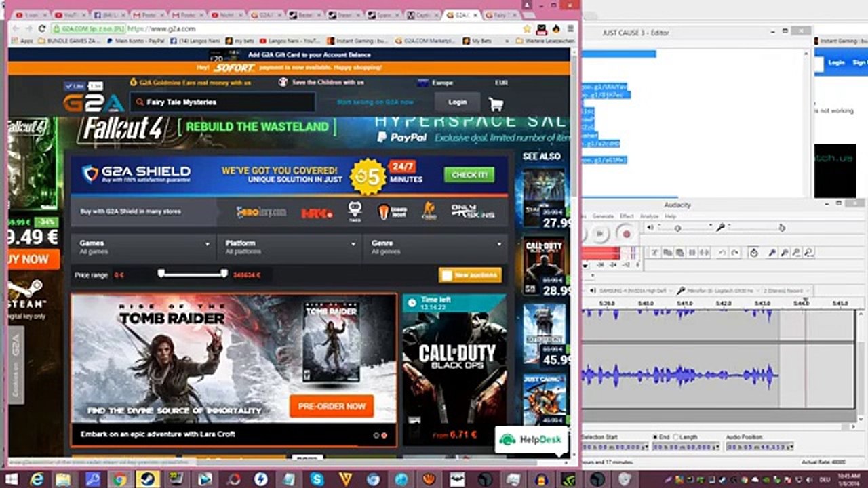Zoom in on the Audacity timeline
The width and height of the screenshot is (868, 488).
(x=772, y=253)
